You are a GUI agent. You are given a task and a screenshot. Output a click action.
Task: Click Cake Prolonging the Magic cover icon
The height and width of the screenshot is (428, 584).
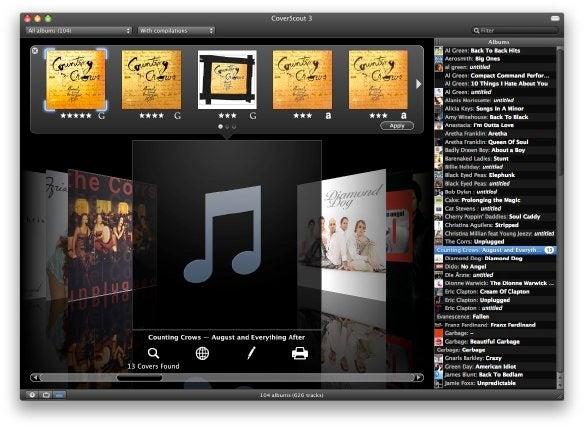pyautogui.click(x=439, y=200)
